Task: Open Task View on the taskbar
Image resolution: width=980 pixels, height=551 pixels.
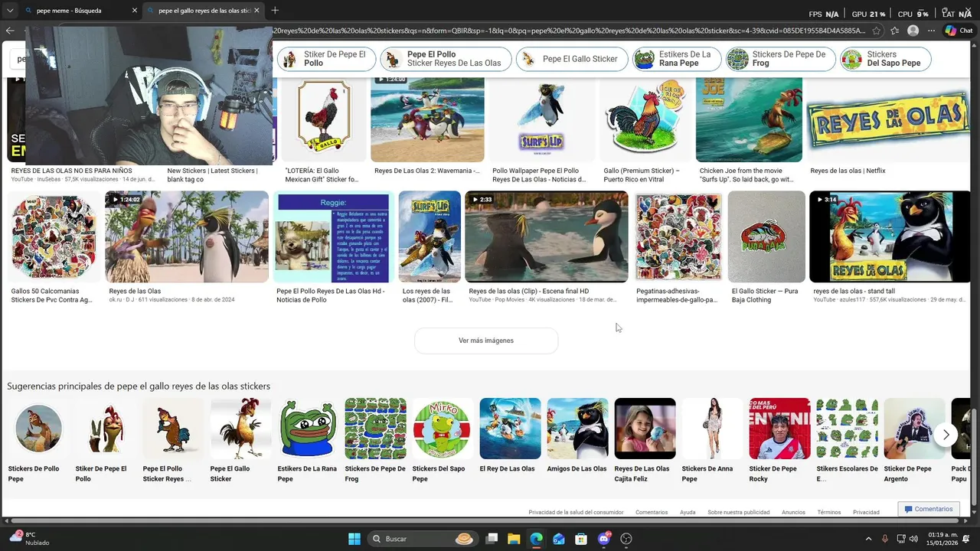Action: (492, 539)
